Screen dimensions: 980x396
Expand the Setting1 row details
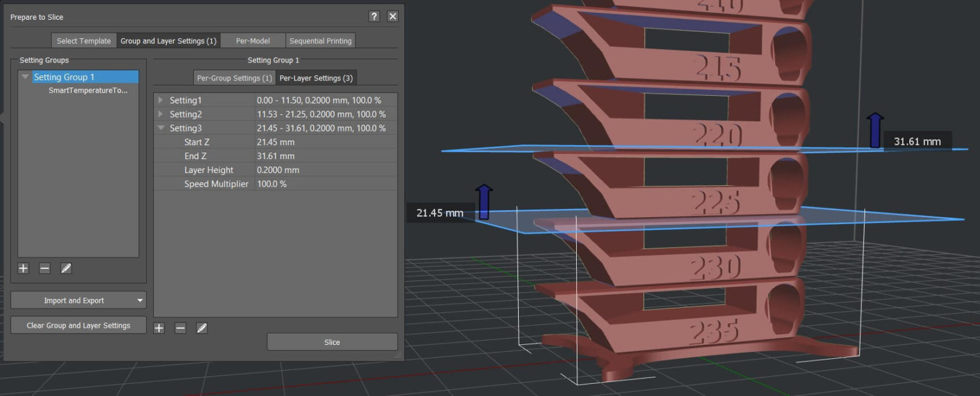[161, 100]
